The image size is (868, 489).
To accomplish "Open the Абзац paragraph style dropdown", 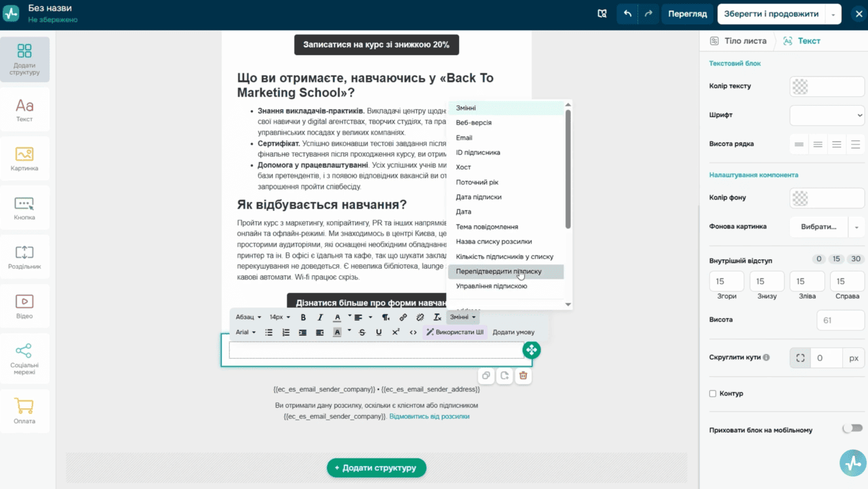I will point(248,317).
